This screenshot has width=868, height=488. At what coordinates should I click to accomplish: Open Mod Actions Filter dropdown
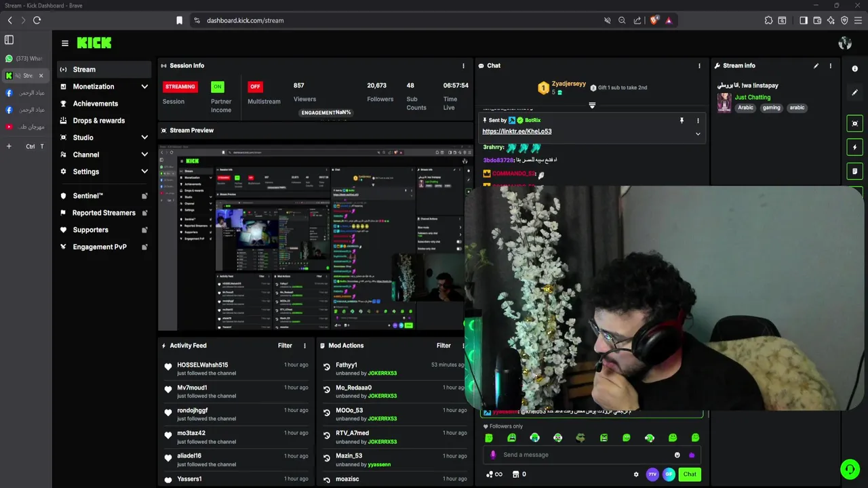click(443, 346)
